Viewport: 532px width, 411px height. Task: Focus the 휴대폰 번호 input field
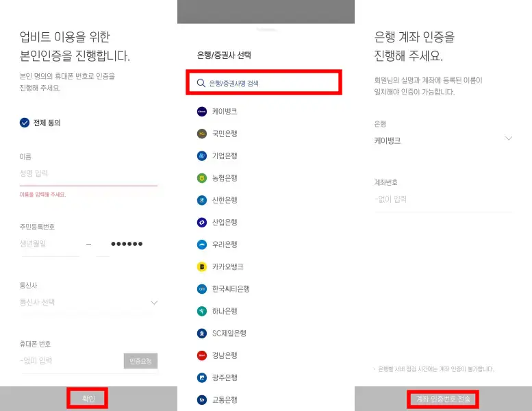pyautogui.click(x=71, y=361)
